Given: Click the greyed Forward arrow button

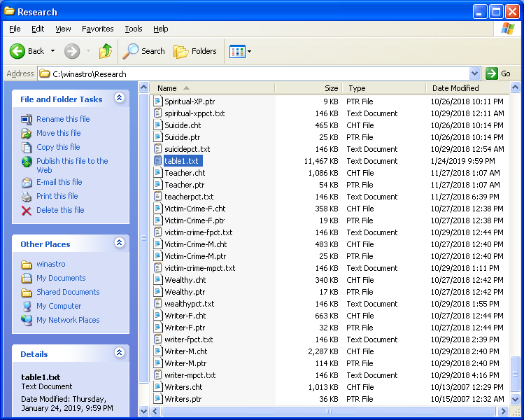Looking at the screenshot, I should (x=72, y=51).
